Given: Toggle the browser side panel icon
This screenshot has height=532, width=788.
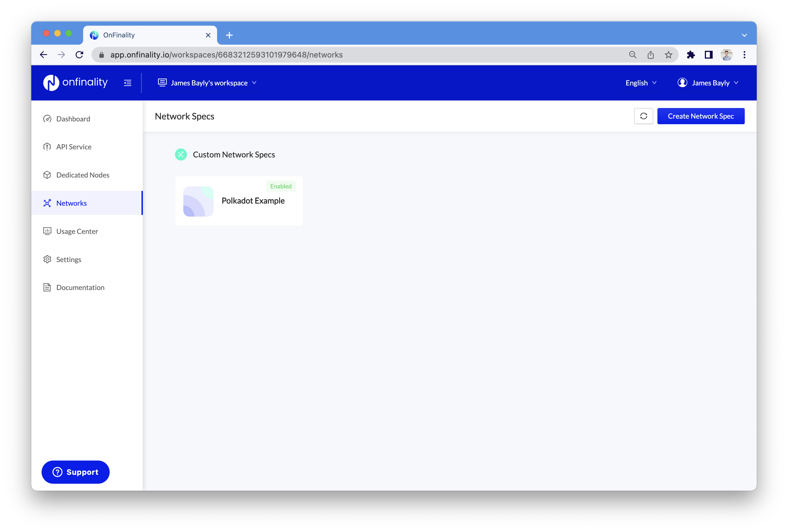Looking at the screenshot, I should 708,55.
